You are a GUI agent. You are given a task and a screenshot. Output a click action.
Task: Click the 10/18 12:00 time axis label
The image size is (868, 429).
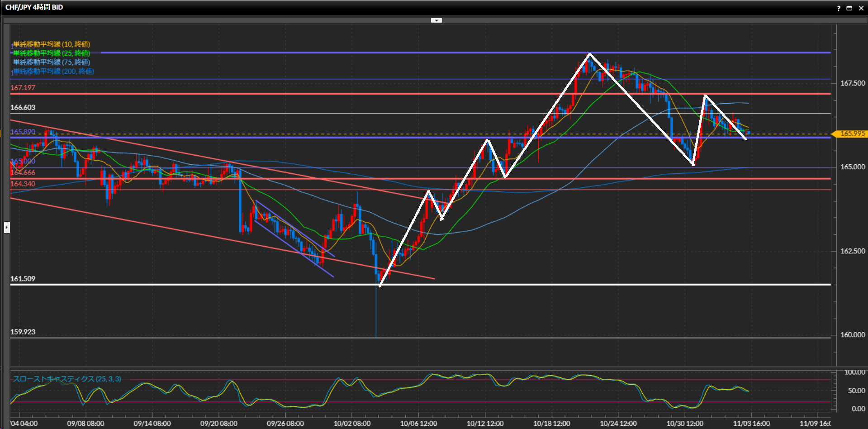[551, 424]
